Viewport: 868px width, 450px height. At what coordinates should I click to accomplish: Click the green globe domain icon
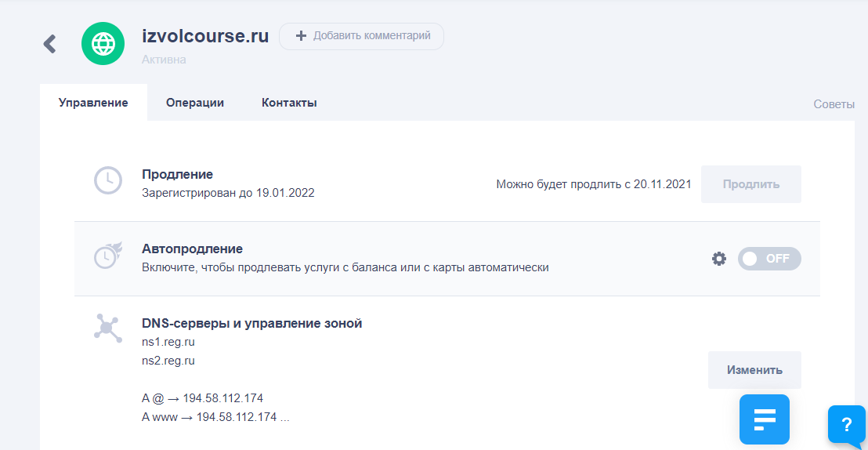(103, 43)
